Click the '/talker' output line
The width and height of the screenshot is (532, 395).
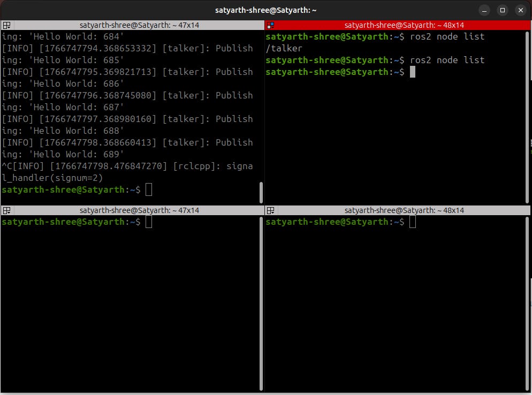(x=284, y=49)
